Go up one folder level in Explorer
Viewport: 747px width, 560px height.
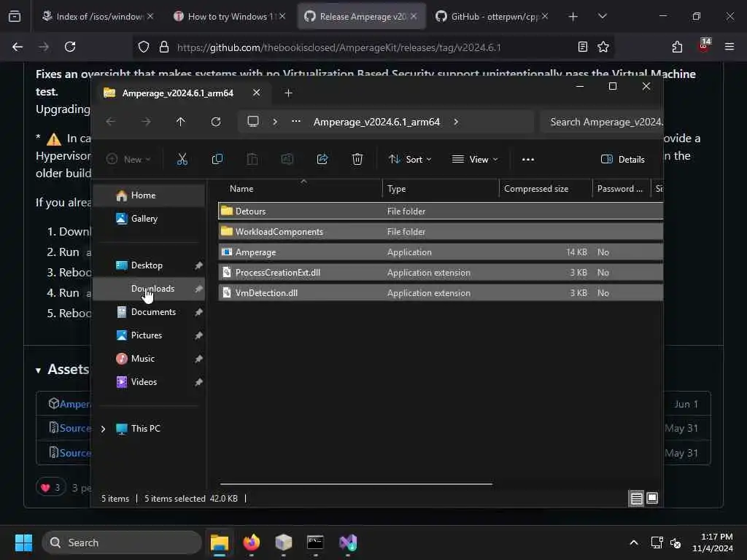181,122
